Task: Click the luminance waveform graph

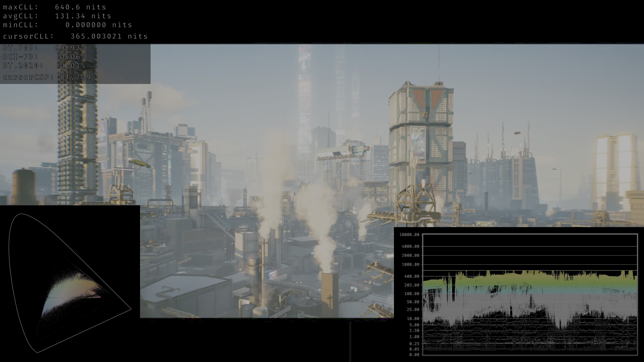Action: [x=530, y=294]
